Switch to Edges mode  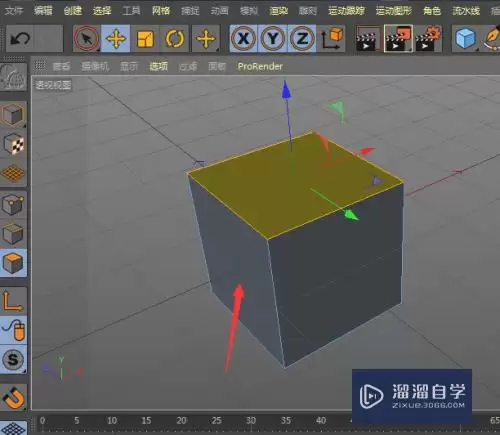click(13, 233)
